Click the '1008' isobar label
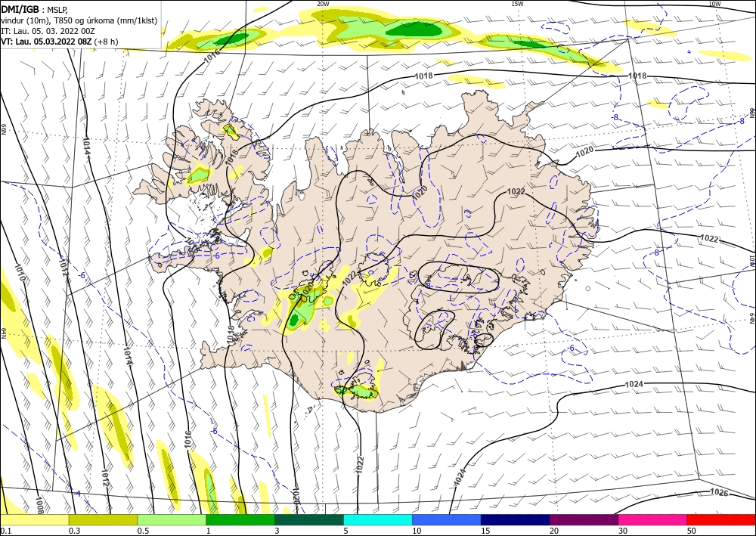The height and width of the screenshot is (536, 756). [40, 504]
